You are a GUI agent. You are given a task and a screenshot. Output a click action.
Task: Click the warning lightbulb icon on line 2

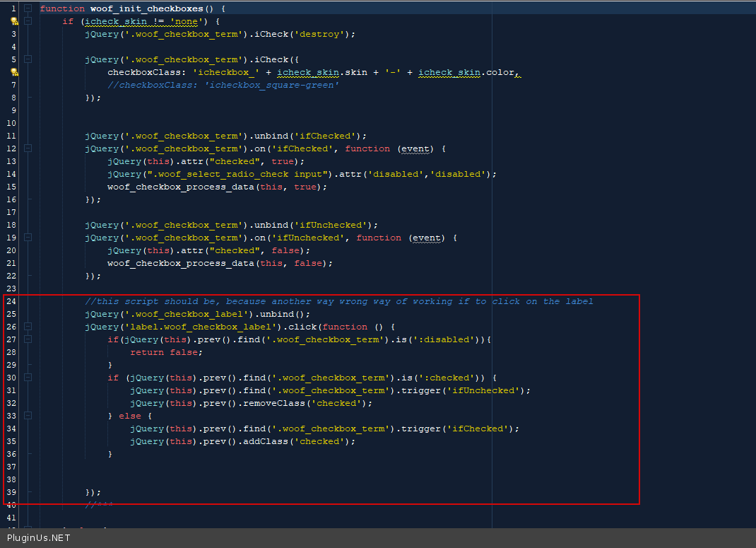13,21
